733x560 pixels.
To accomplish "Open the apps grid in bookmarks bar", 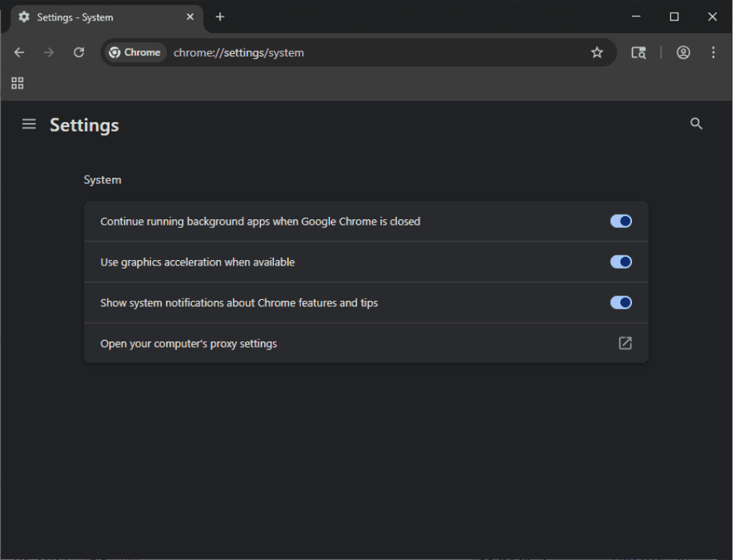I will pos(17,83).
